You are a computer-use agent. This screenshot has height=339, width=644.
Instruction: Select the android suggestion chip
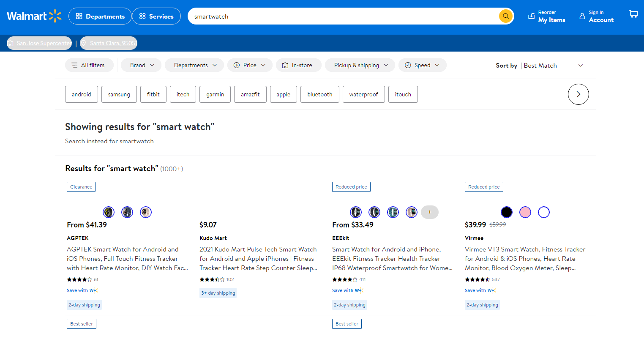click(x=82, y=94)
